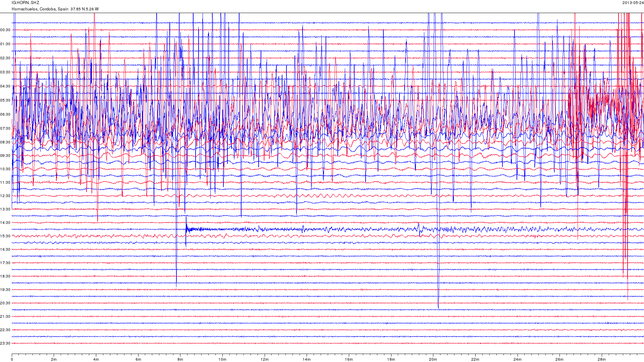
Task: Click the 17:30 time label
Action: (x=5, y=263)
